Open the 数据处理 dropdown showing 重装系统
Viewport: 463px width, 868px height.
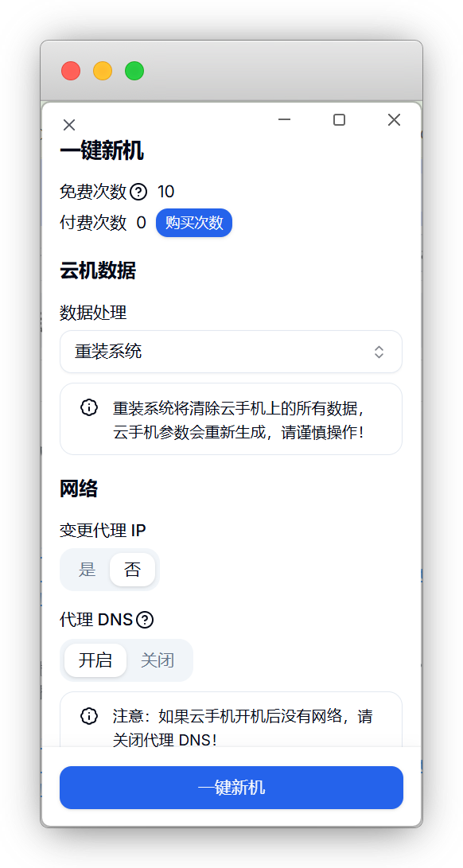pyautogui.click(x=231, y=352)
